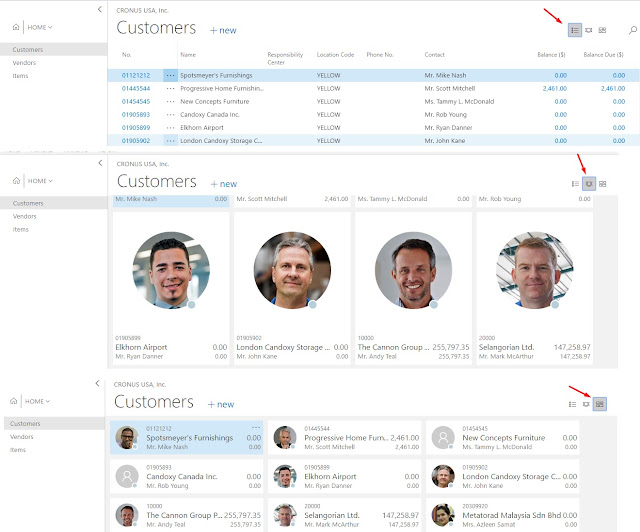The width and height of the screenshot is (640, 532).
Task: Open customer number 01454545 link in the table
Action: 136,102
